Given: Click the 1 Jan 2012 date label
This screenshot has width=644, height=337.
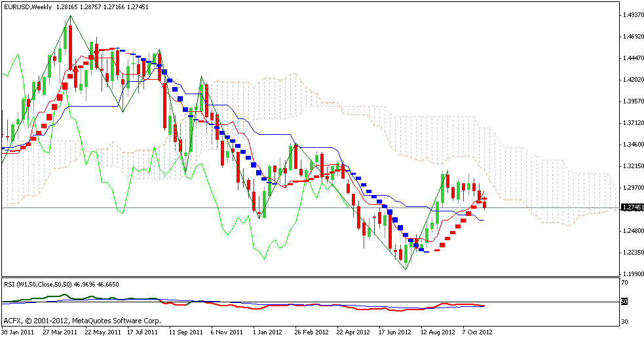Looking at the screenshot, I should [267, 332].
